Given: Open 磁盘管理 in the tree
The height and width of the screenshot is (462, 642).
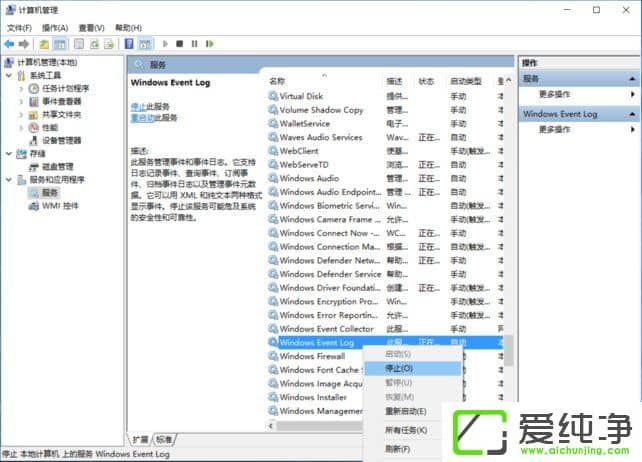Looking at the screenshot, I should 58,167.
